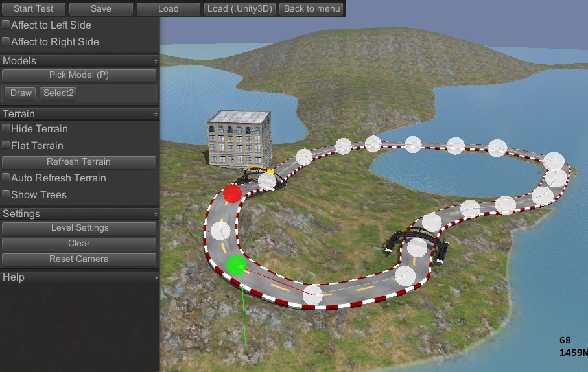
Task: Collapse the Terrain section header
Action: (80, 114)
